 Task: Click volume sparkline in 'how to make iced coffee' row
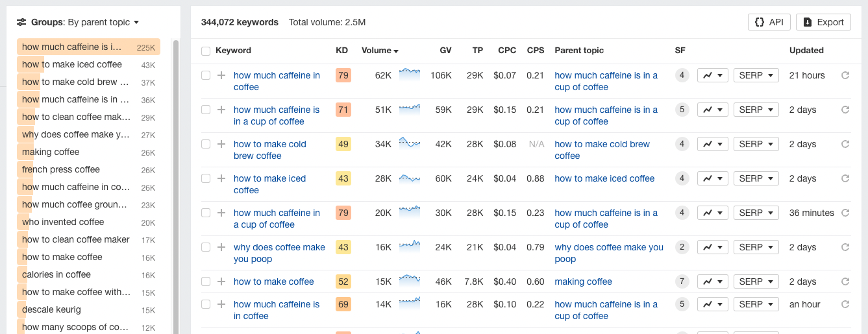(410, 177)
